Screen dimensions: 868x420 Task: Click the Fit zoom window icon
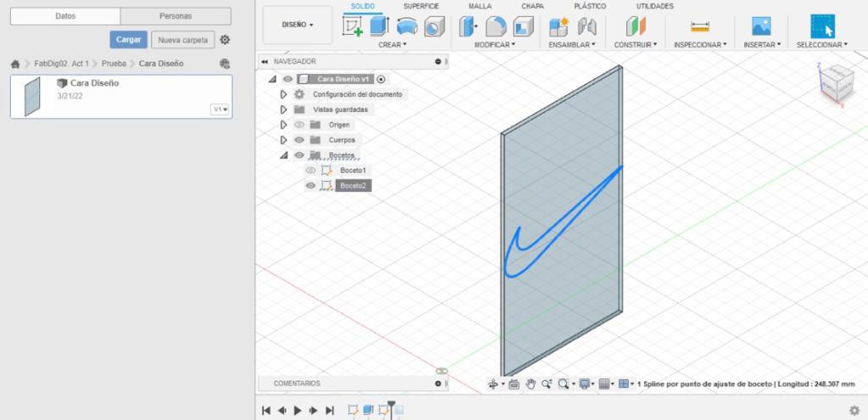pyautogui.click(x=564, y=384)
